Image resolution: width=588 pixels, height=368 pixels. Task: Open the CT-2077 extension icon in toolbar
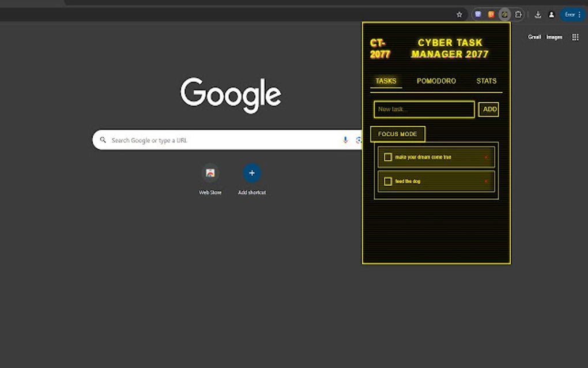(504, 14)
